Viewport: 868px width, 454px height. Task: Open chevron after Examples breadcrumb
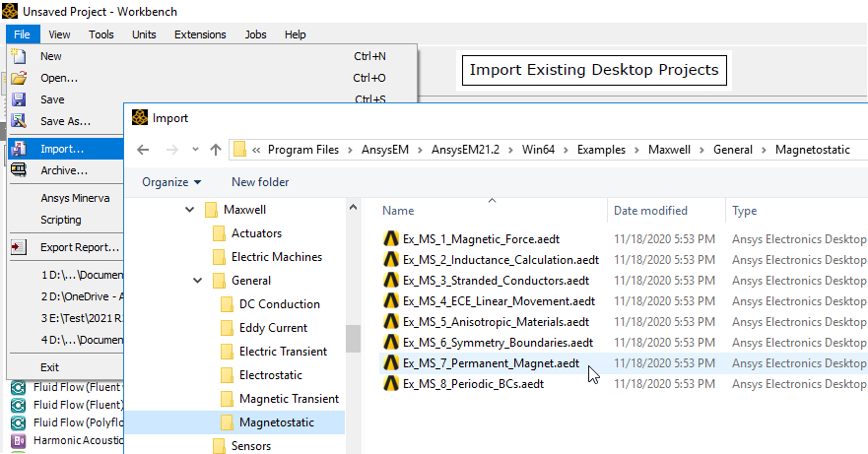coord(636,150)
